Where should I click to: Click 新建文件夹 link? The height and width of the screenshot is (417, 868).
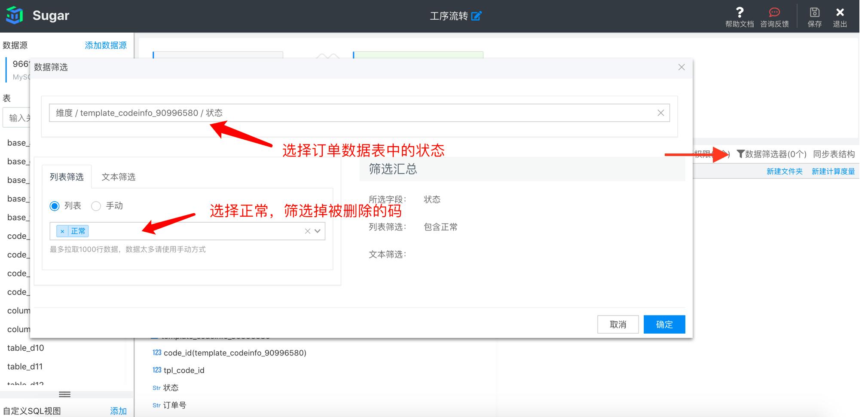click(785, 171)
